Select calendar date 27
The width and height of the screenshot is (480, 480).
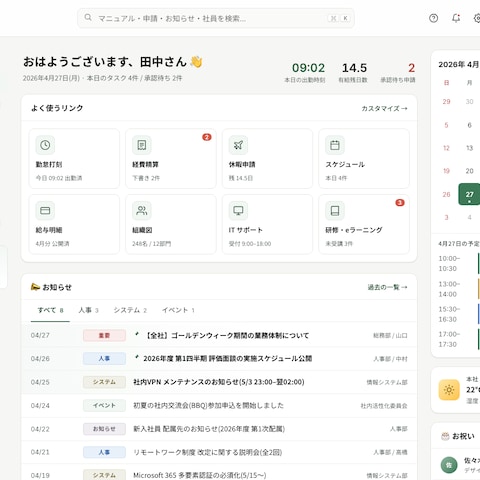tap(469, 194)
